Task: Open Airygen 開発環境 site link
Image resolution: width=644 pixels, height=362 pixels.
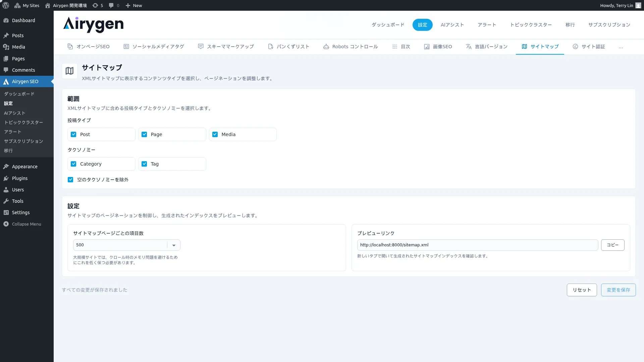Action: point(66,5)
